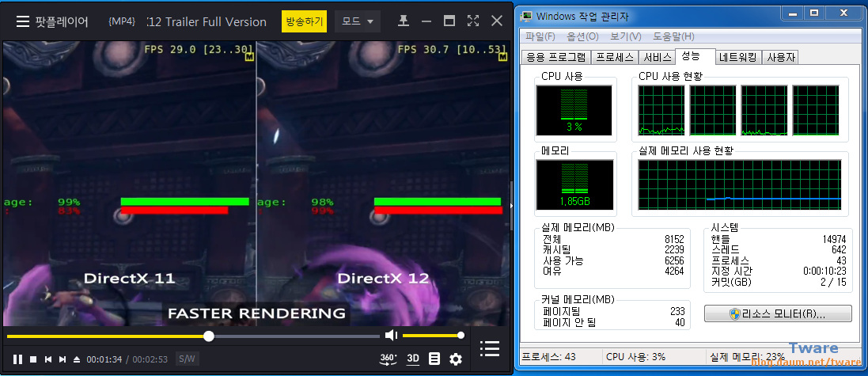Screen dimensions: 868x376
Task: Click the {MP4} format label
Action: click(x=123, y=21)
